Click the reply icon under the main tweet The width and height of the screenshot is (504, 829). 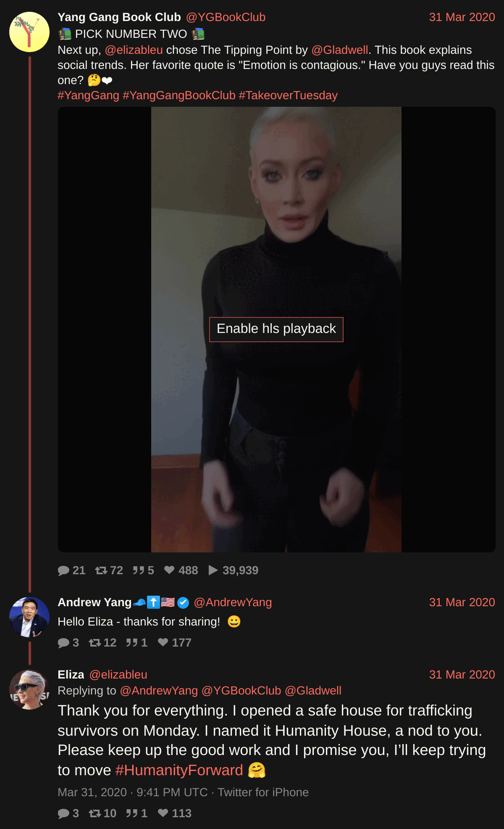coord(63,570)
